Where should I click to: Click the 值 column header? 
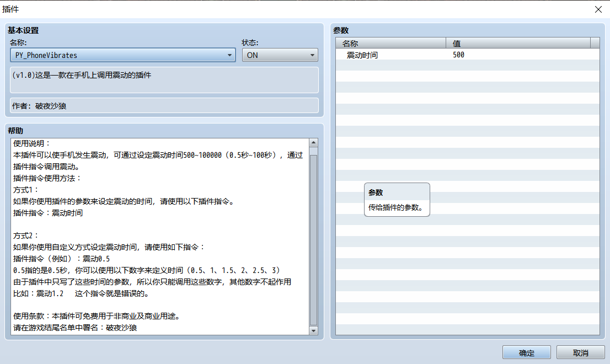518,43
